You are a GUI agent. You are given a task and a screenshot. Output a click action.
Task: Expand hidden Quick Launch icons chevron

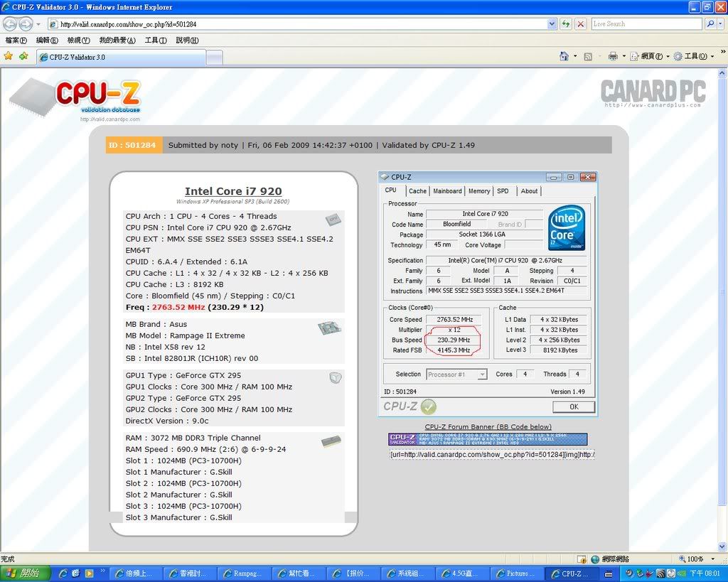click(102, 571)
